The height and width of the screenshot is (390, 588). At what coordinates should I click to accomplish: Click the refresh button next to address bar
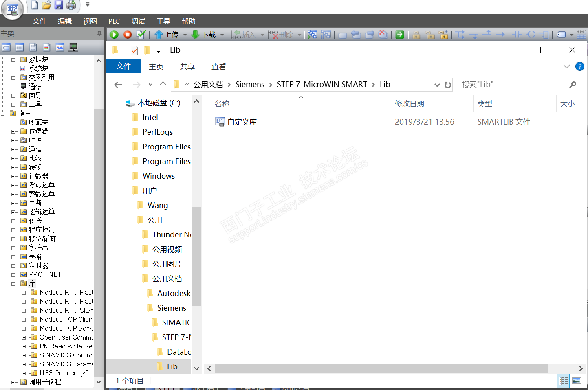pyautogui.click(x=448, y=85)
